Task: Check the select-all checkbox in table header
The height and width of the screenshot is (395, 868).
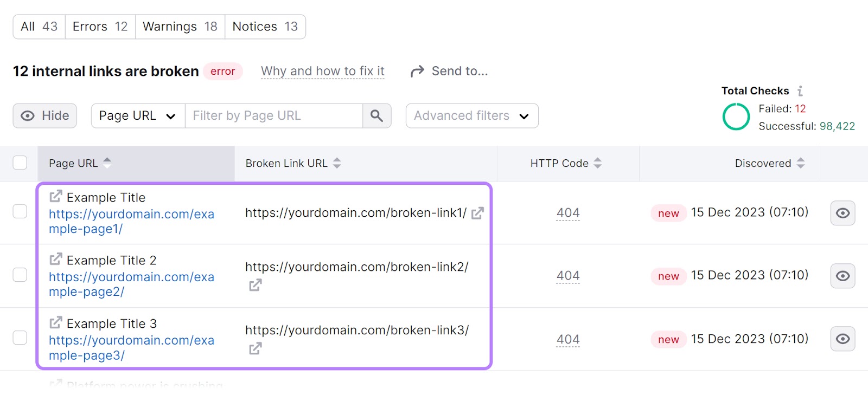Action: [x=20, y=162]
